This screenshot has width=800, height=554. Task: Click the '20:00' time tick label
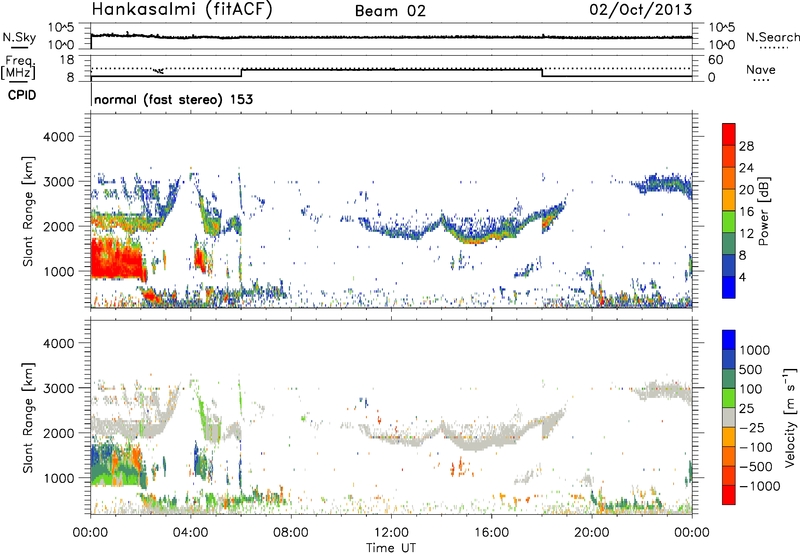592,533
